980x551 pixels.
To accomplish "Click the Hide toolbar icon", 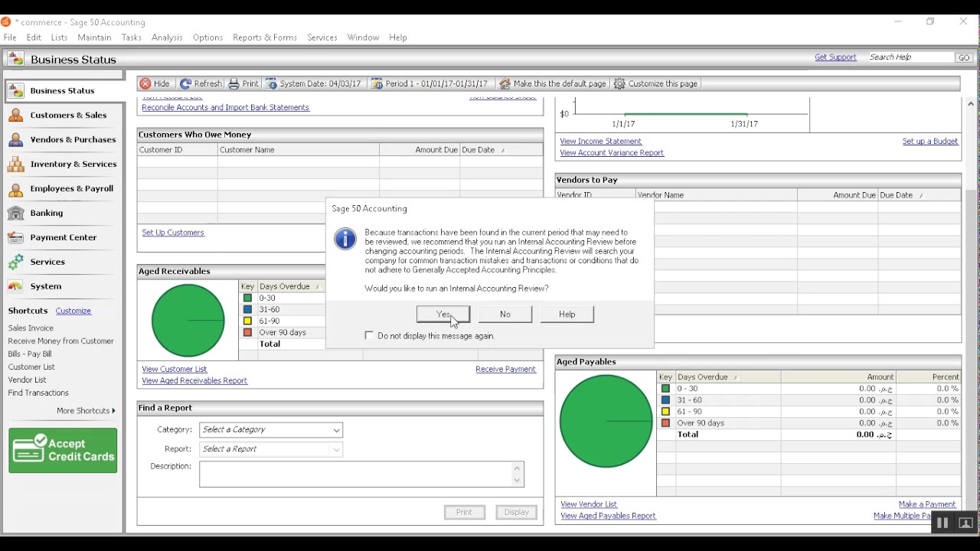I will 145,83.
